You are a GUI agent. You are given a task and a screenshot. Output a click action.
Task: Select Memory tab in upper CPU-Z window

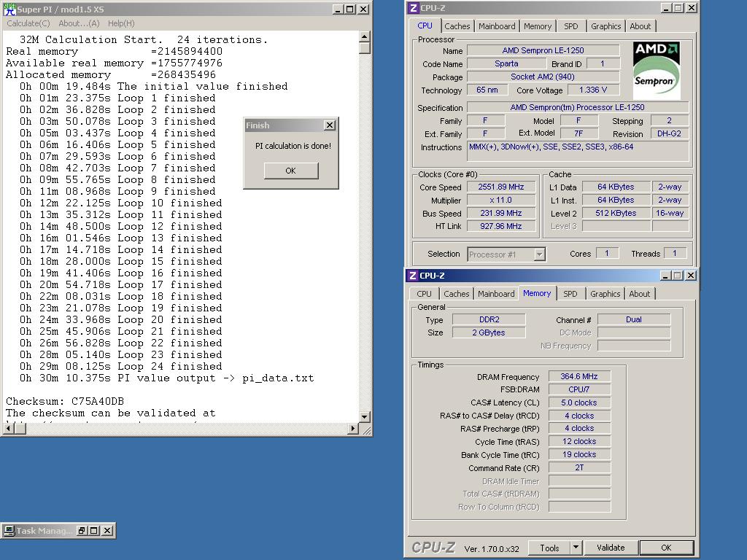coord(538,26)
